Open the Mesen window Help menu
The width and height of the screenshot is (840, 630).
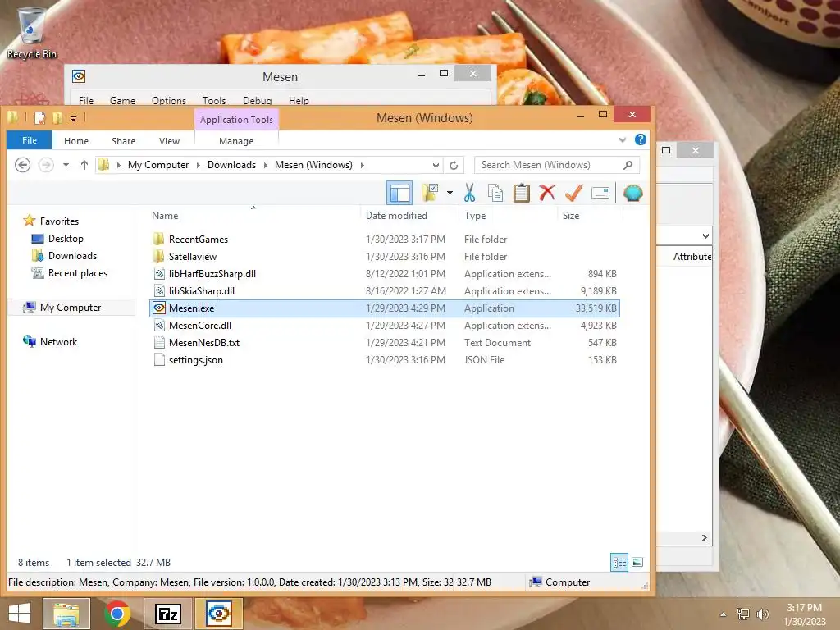click(x=299, y=100)
